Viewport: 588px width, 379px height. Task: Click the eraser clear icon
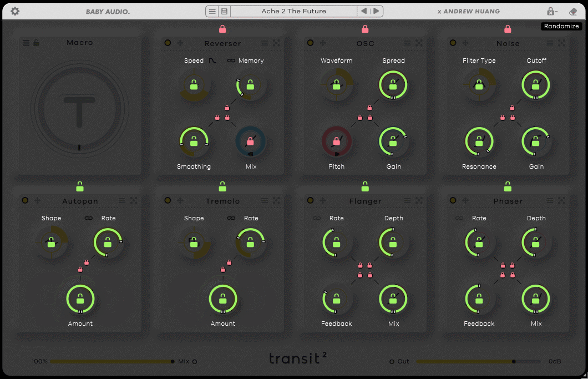pos(572,12)
